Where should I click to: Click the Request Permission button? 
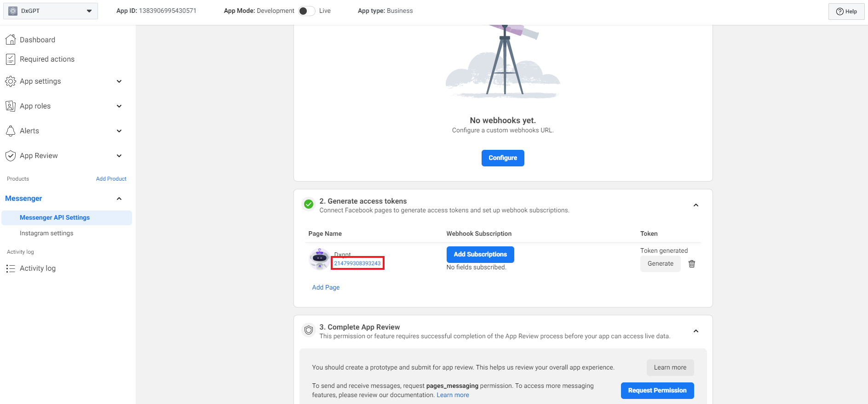click(x=657, y=391)
